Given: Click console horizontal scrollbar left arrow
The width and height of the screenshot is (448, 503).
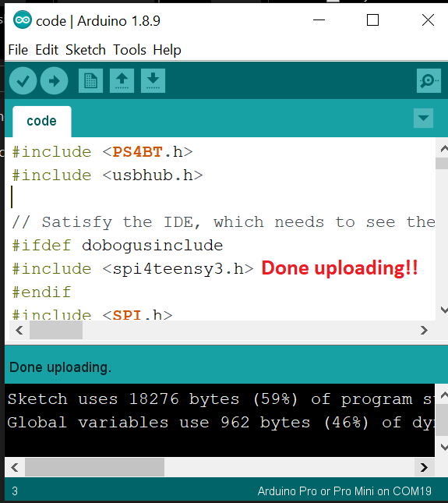Looking at the screenshot, I should point(15,467).
